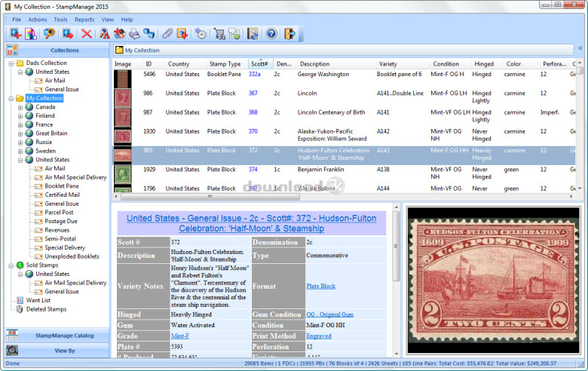The height and width of the screenshot is (371, 588).
Task: Click Total Value in status bar
Action: 525,363
